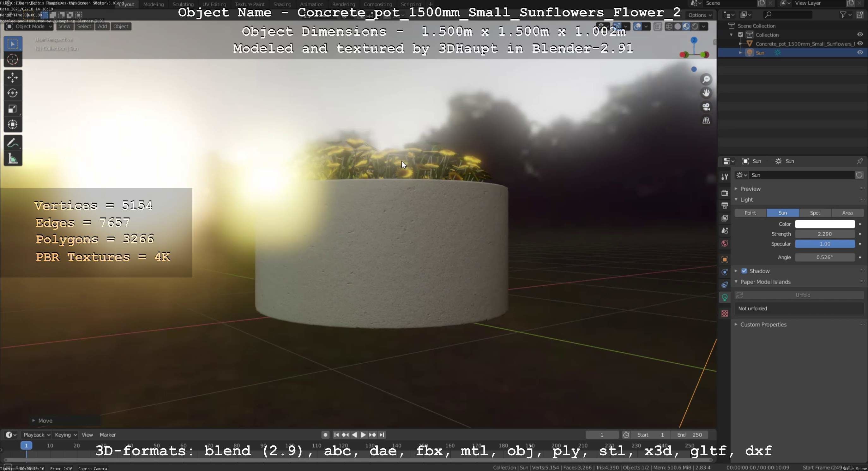Activate the 3D Cursor tool
This screenshot has width=868, height=471.
pyautogui.click(x=13, y=60)
